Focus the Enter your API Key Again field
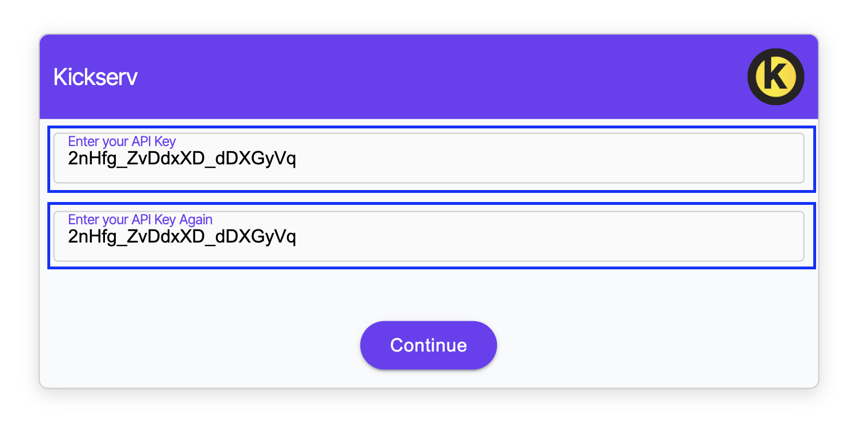 tap(429, 236)
